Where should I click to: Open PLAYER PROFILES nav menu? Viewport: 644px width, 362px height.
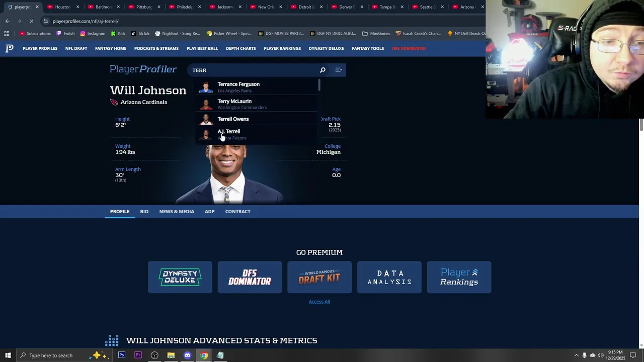40,48
